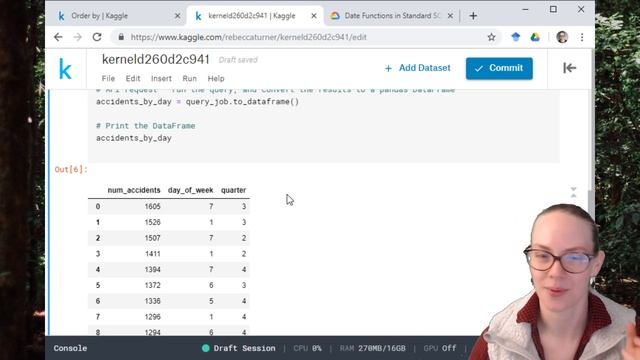
Task: Open the Edit menu
Action: click(133, 78)
